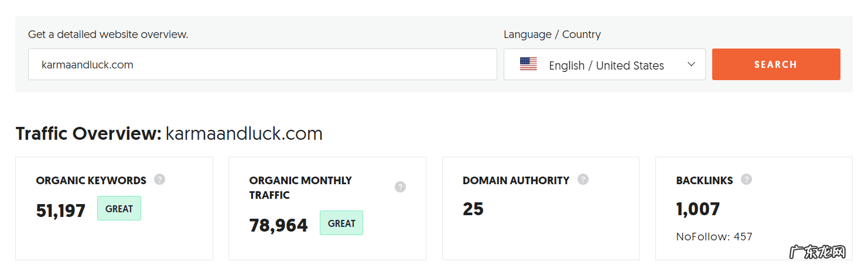868x269 pixels.
Task: Click the NoFollow: 457 text
Action: pos(714,237)
